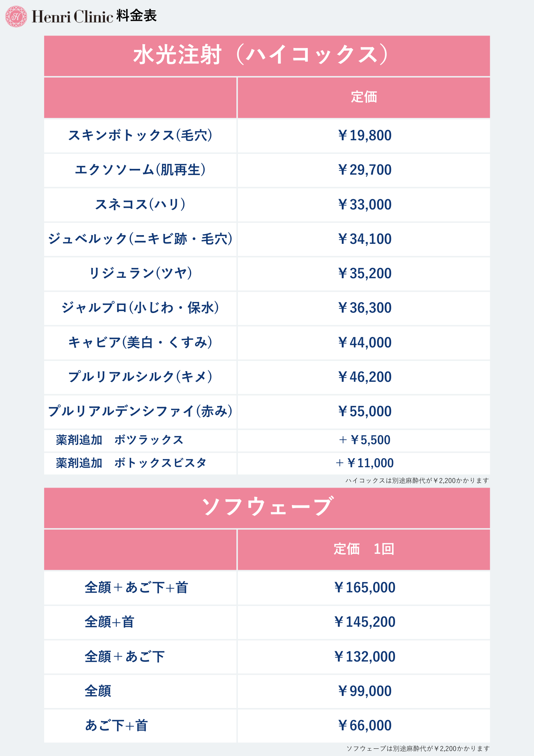Select the 全顔＋あご下+首 row
The width and height of the screenshot is (534, 756).
267,588
